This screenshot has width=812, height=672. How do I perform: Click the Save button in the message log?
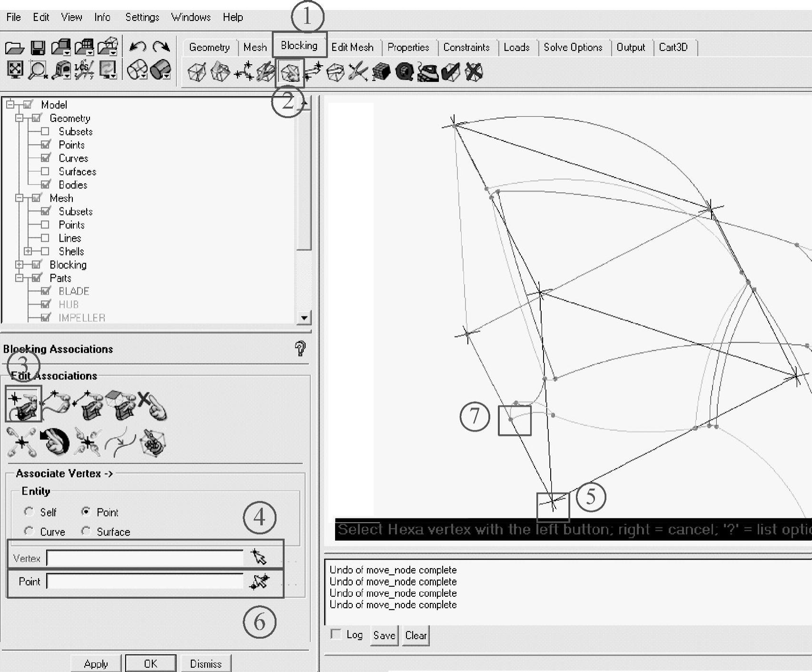pyautogui.click(x=384, y=635)
